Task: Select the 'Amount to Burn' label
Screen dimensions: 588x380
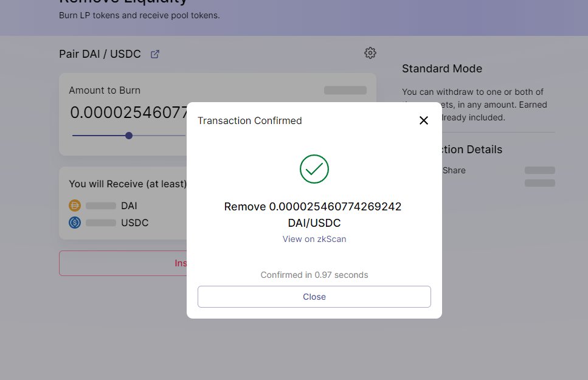Action: point(105,91)
